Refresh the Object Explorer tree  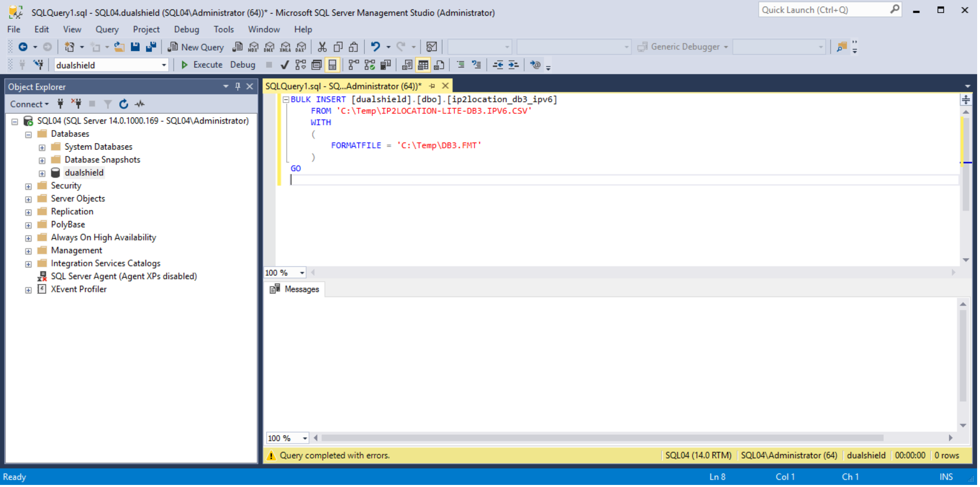click(x=123, y=104)
